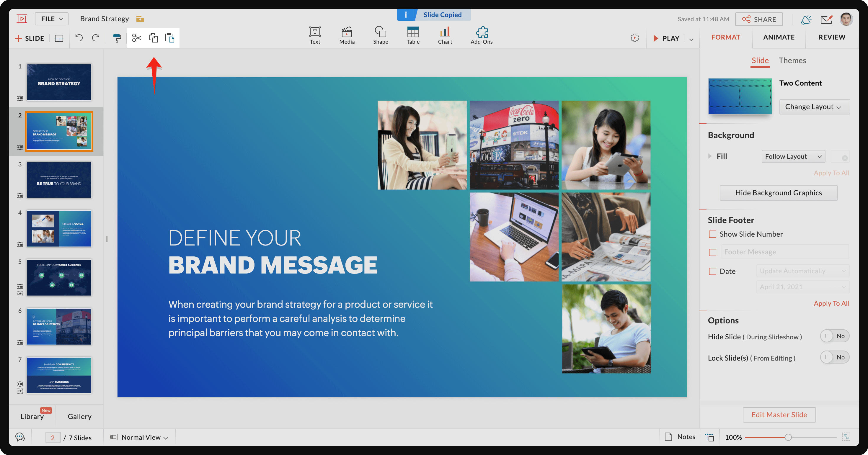Image resolution: width=868 pixels, height=455 pixels.
Task: Click the Cut scissors icon
Action: (x=136, y=38)
